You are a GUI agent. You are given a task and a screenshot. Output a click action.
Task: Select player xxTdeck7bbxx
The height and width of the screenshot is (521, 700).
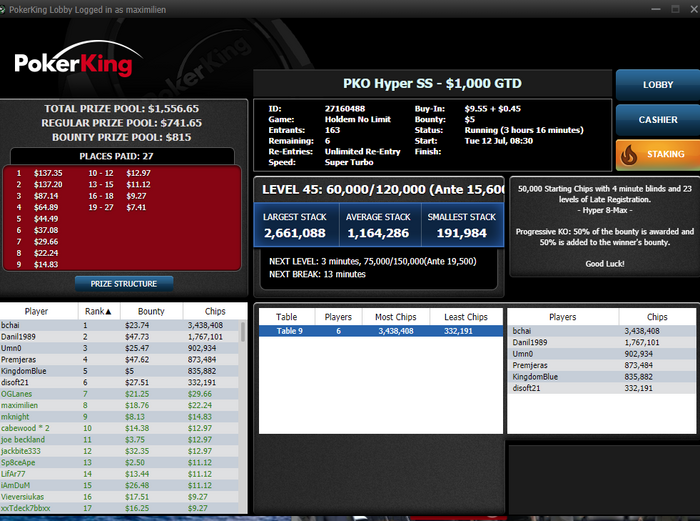pyautogui.click(x=120, y=508)
